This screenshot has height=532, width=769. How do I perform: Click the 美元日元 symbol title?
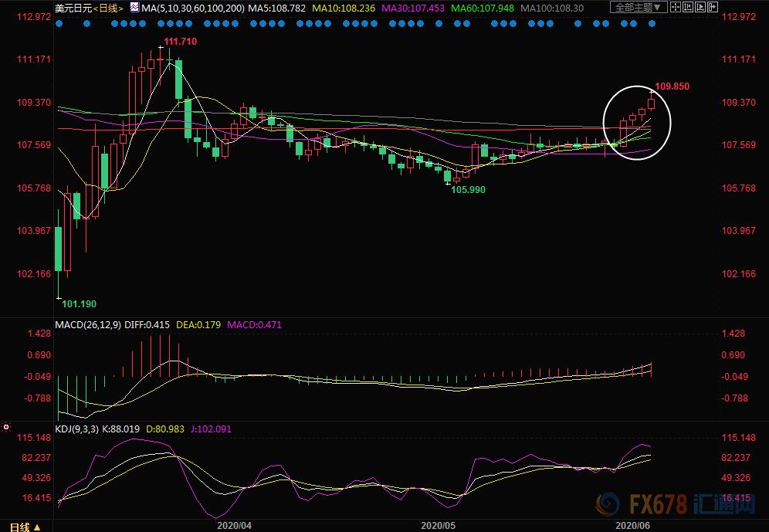coord(73,8)
